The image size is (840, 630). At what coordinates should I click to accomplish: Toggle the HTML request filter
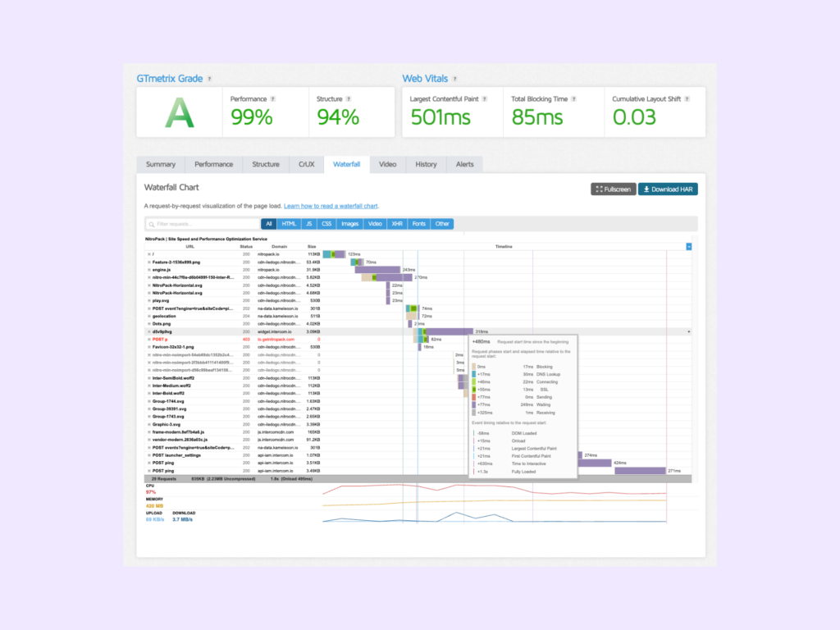[x=289, y=224]
